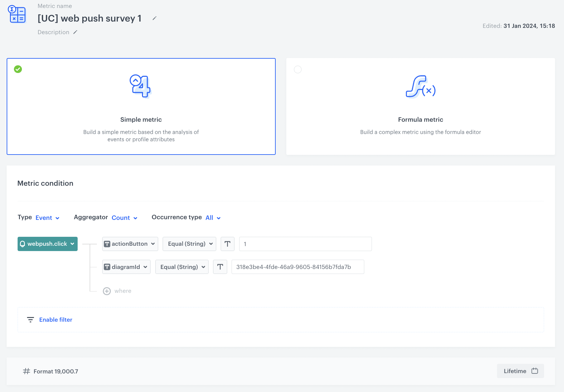Open the Type Event dropdown
This screenshot has height=392, width=564.
(47, 218)
